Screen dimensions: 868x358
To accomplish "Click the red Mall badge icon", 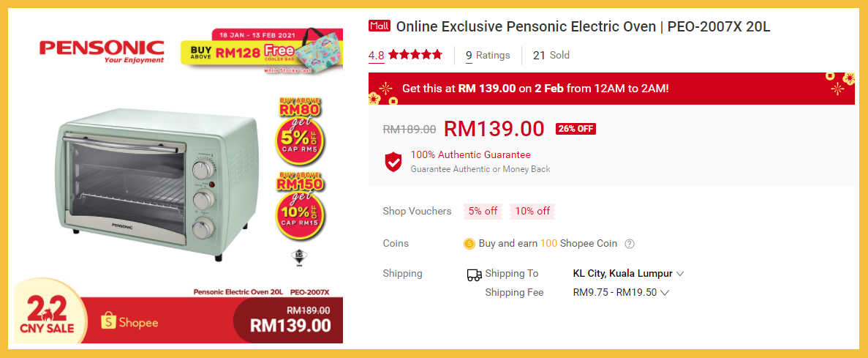I will click(380, 27).
